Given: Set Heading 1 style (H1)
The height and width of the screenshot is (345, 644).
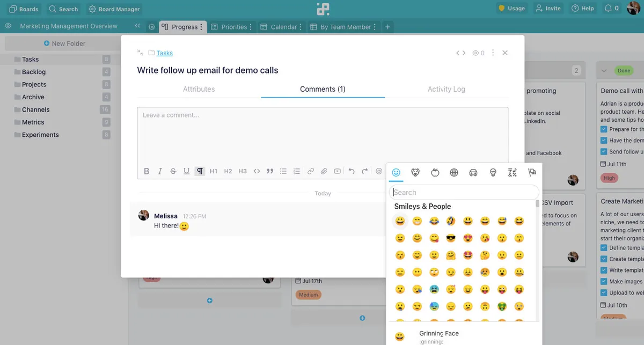Looking at the screenshot, I should [x=214, y=171].
